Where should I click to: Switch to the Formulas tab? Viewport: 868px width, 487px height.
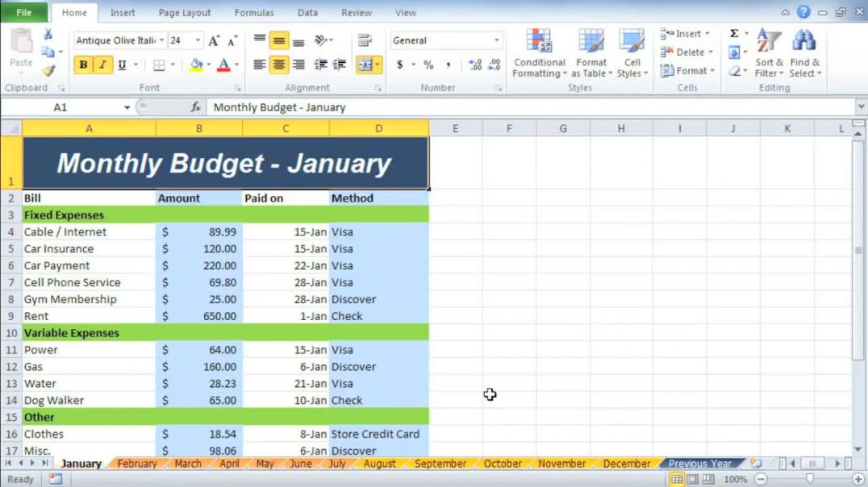pyautogui.click(x=254, y=12)
